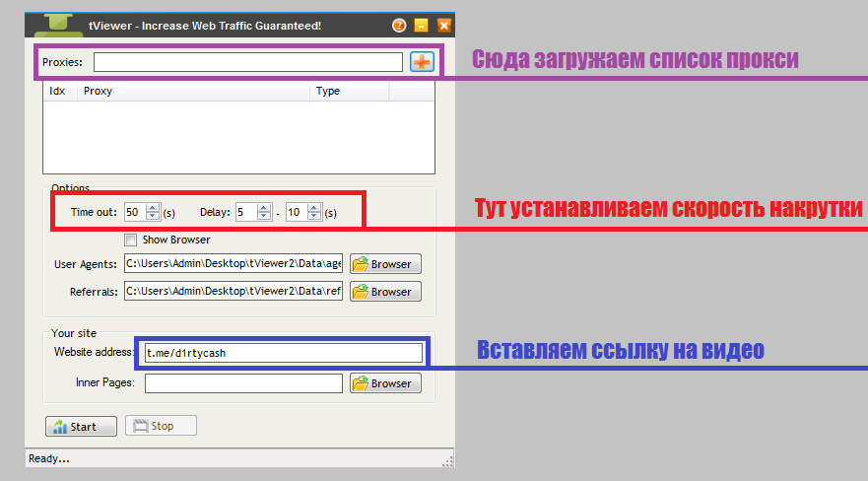The width and height of the screenshot is (868, 481).
Task: Focus the Proxies input field
Action: (x=247, y=62)
